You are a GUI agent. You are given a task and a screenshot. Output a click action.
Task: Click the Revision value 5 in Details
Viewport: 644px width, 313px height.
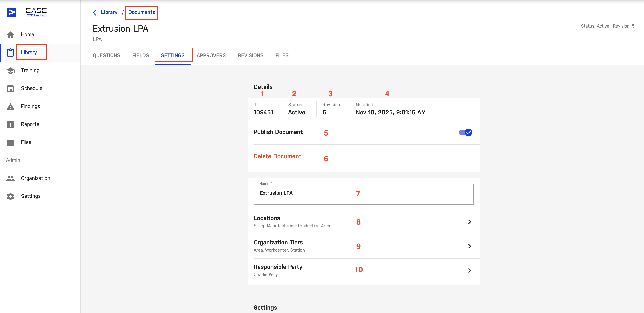[324, 113]
